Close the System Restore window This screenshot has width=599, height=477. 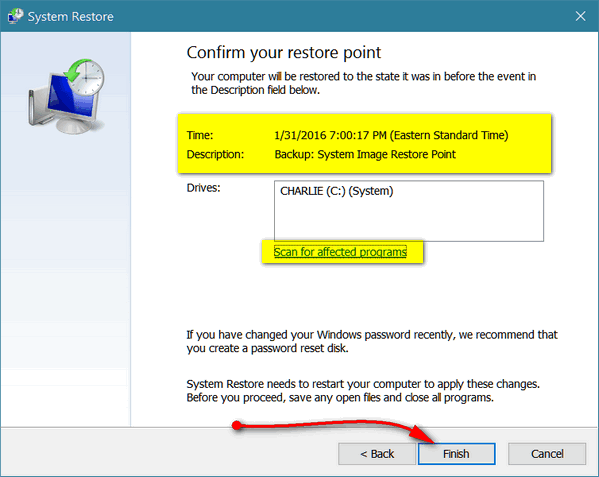click(580, 16)
